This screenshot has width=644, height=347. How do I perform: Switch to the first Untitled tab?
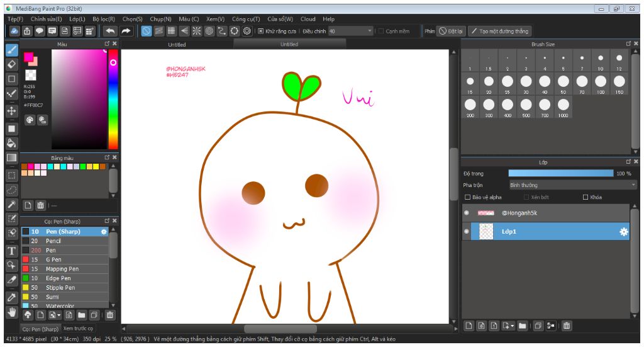tap(177, 45)
